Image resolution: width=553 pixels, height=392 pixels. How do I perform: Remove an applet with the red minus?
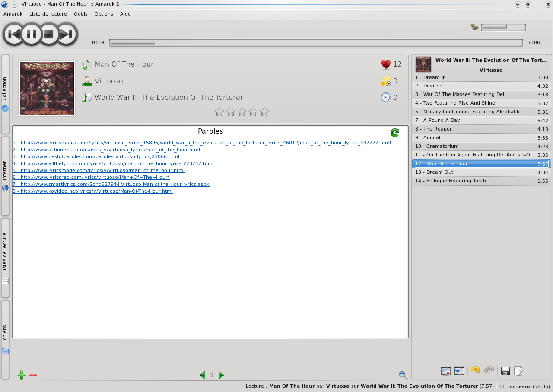coord(33,375)
